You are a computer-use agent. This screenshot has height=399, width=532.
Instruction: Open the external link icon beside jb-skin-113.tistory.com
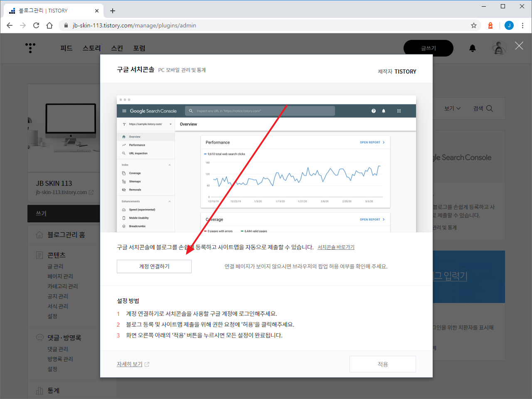[91, 192]
